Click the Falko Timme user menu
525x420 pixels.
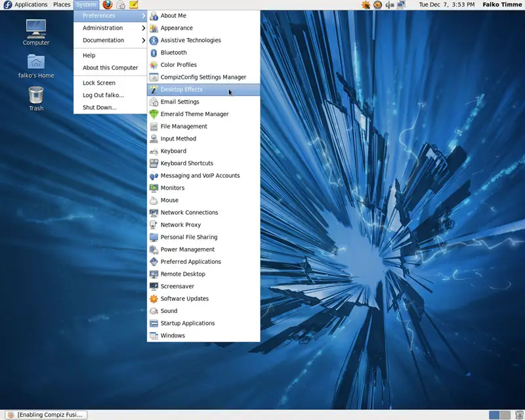pyautogui.click(x=502, y=5)
